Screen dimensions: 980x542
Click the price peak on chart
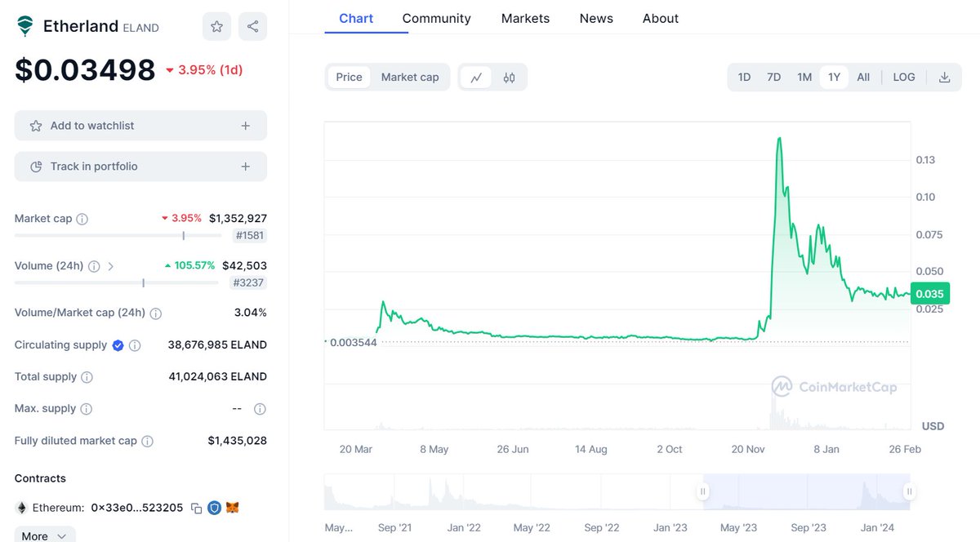pos(779,138)
